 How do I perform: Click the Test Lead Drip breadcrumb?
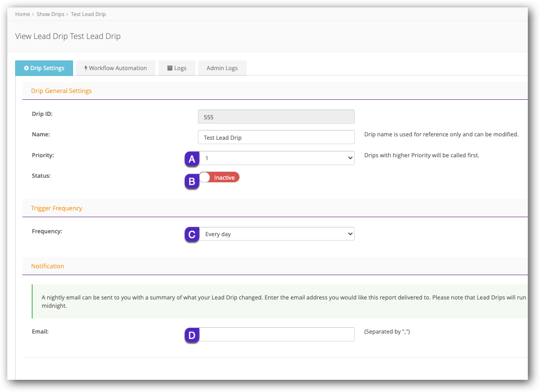click(88, 14)
